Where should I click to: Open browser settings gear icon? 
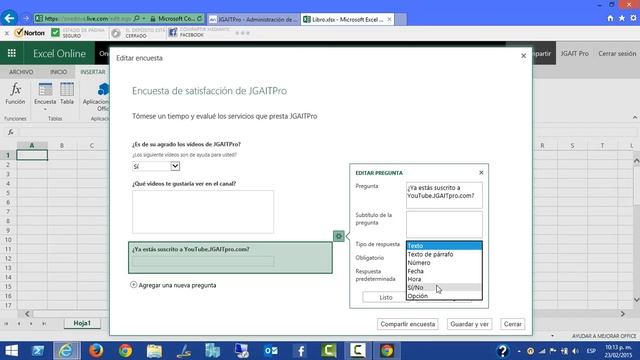pyautogui.click(x=633, y=18)
